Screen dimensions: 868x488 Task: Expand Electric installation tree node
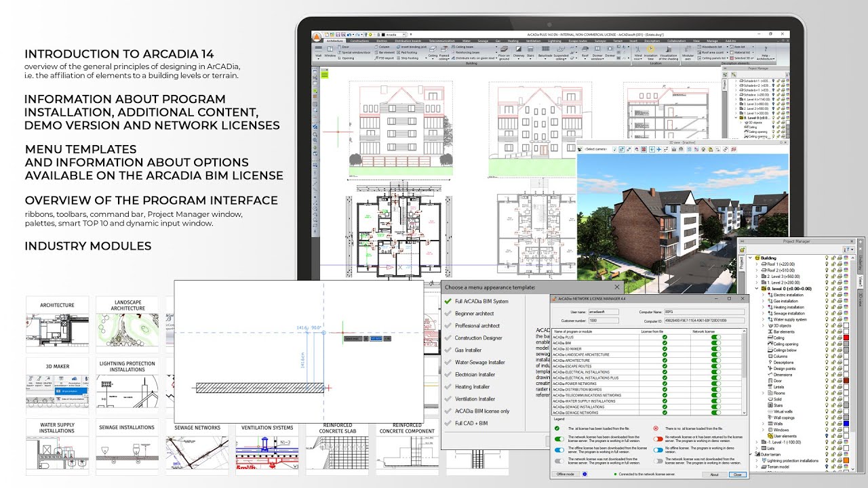(763, 295)
